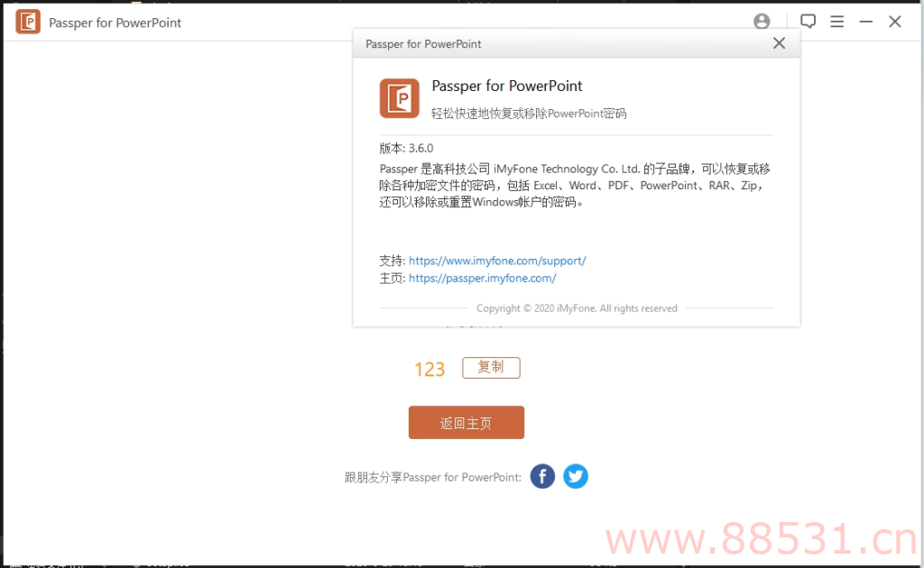Click the 轻松快速地恢复或移除PowerPoint密码 subtitle
This screenshot has width=924, height=568.
529,114
